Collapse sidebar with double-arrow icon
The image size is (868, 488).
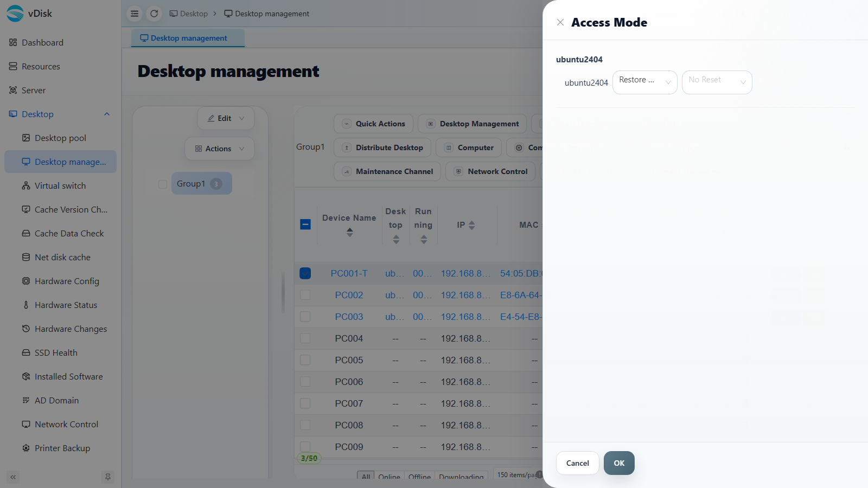[x=13, y=477]
